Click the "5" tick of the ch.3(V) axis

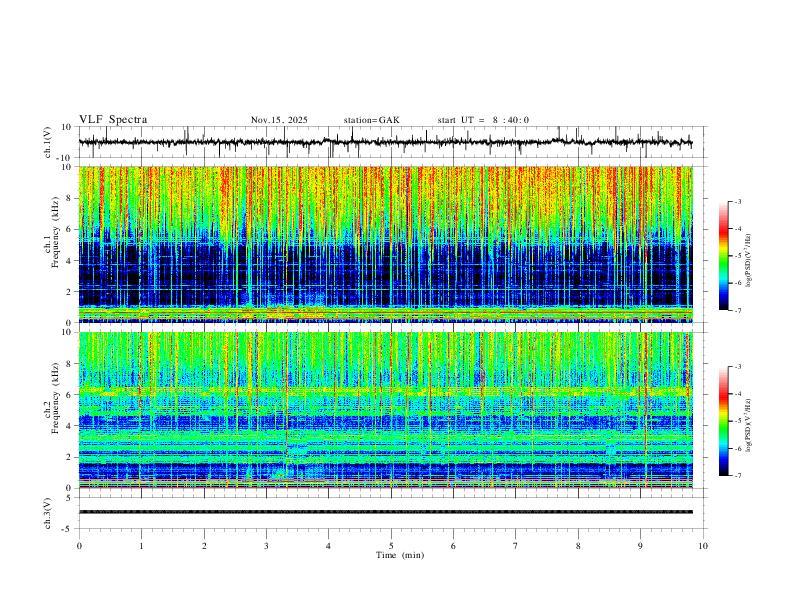click(x=69, y=497)
